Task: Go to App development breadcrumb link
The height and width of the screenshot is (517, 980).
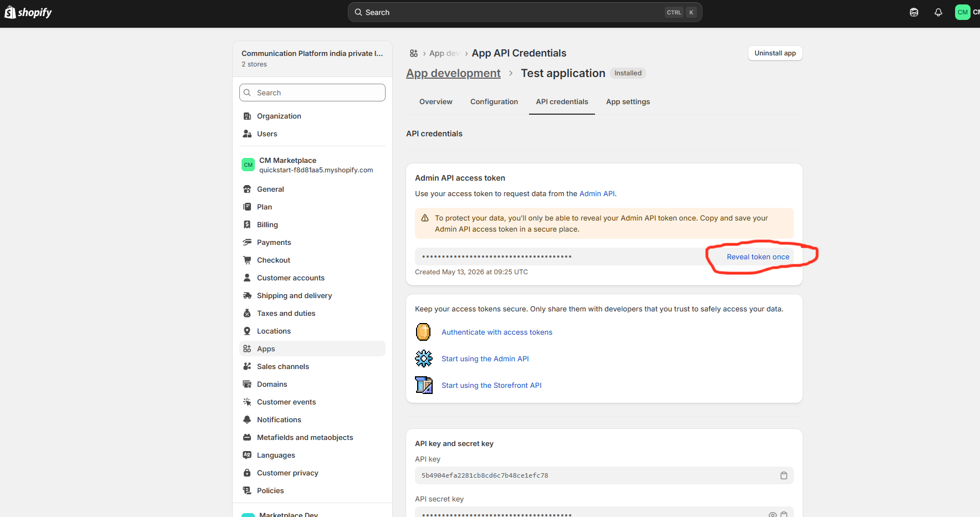Action: click(x=453, y=73)
